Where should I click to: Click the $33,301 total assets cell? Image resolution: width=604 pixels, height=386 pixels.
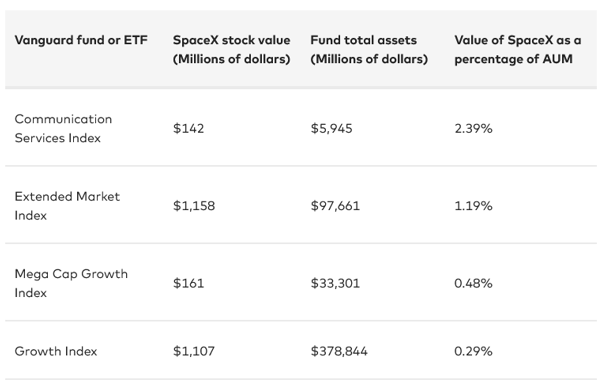[335, 283]
